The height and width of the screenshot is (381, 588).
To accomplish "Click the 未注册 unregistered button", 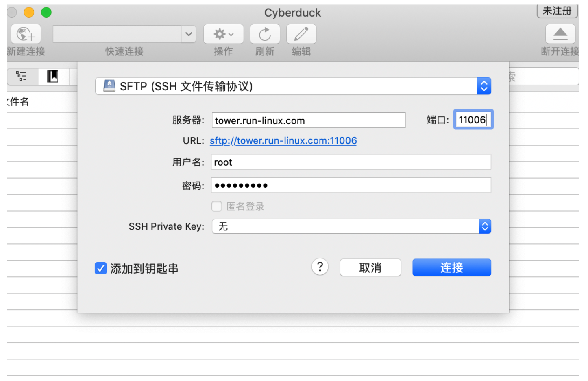I will click(557, 11).
